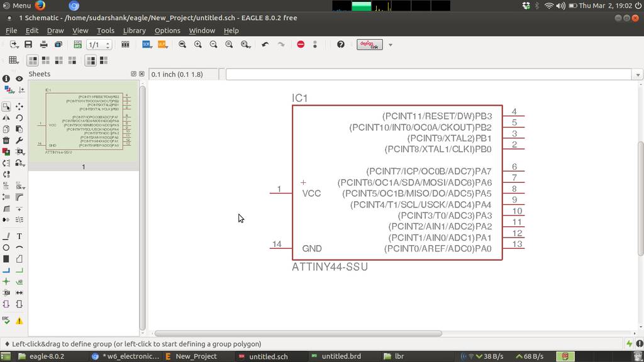Screen dimensions: 644x362
Task: Print the schematic using the printer icon
Action: [x=43, y=45]
